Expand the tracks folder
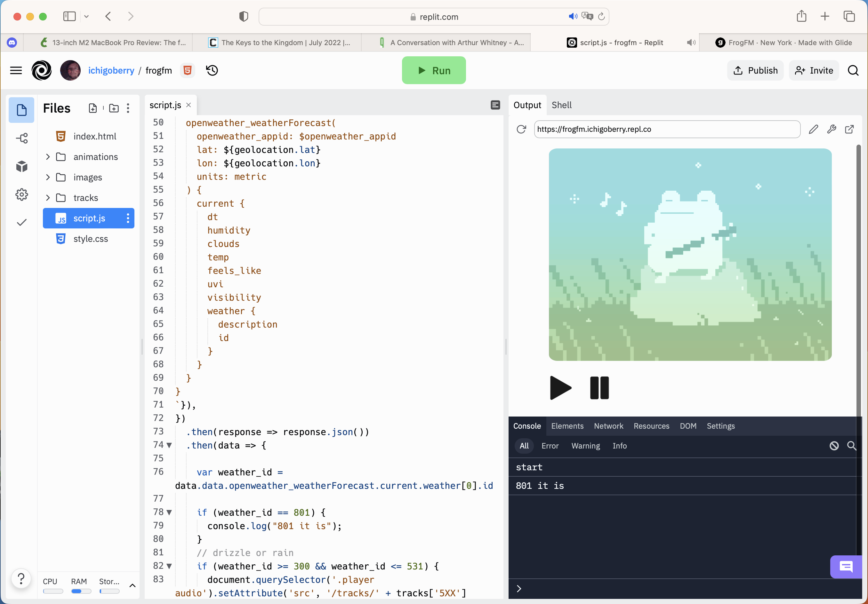This screenshot has width=868, height=604. (48, 198)
